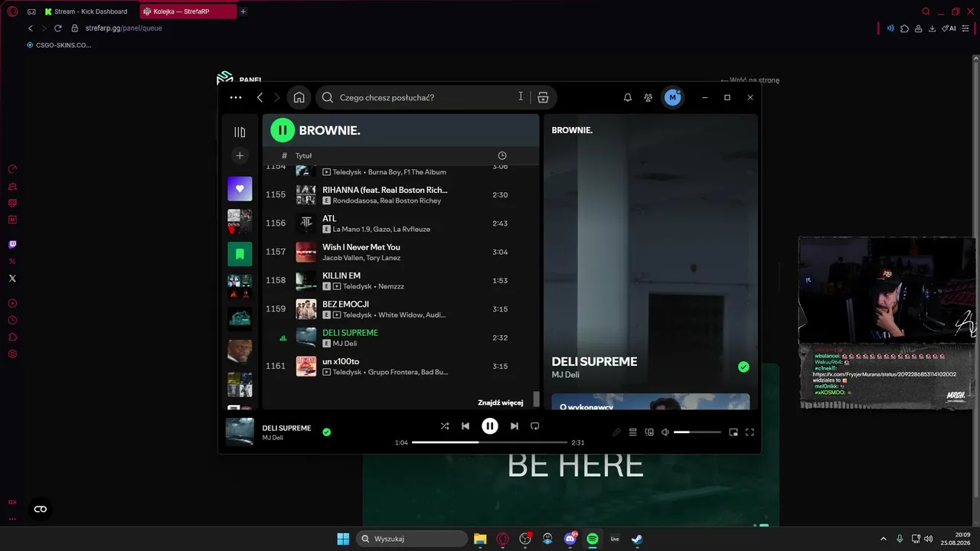Open Windows Start menu

pos(343,539)
